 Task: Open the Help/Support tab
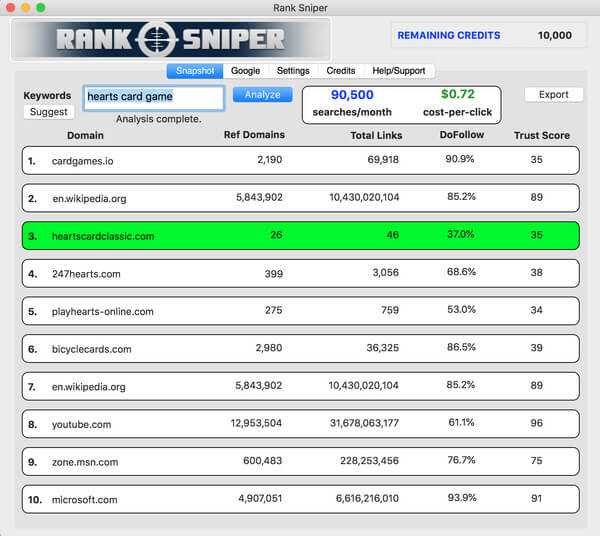(399, 71)
